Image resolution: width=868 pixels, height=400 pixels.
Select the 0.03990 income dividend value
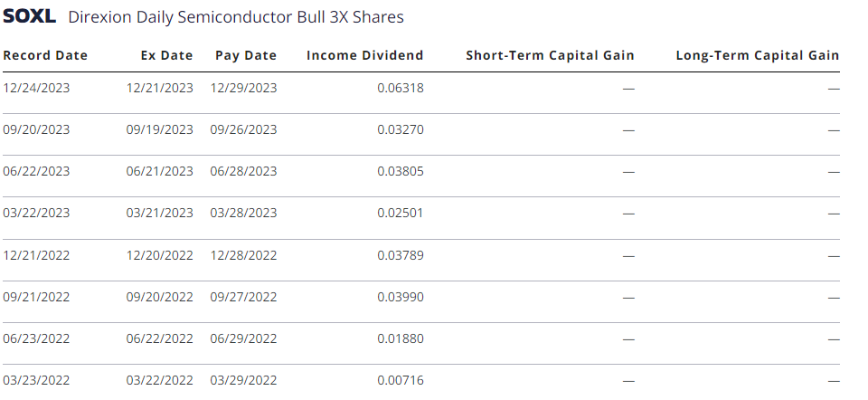(401, 297)
